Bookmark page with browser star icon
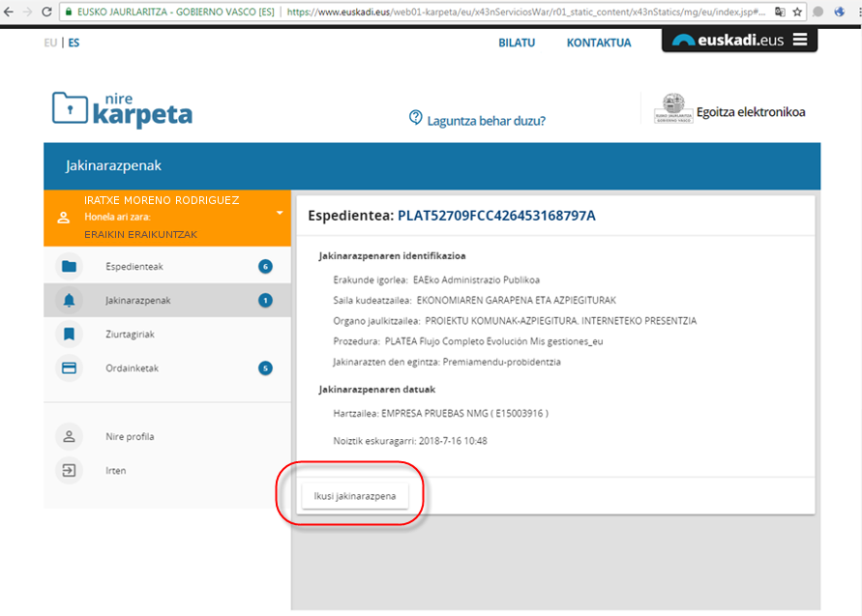This screenshot has width=862, height=616. 797,13
